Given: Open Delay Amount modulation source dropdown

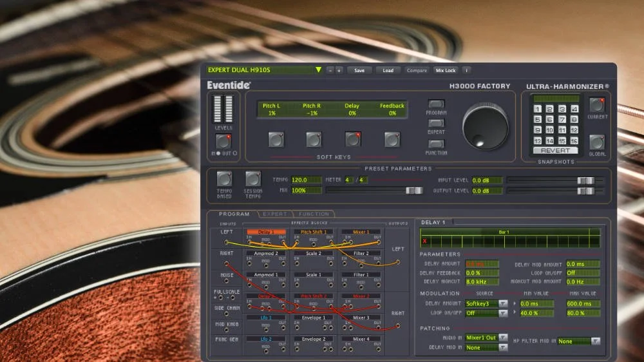Looking at the screenshot, I should (x=503, y=303).
